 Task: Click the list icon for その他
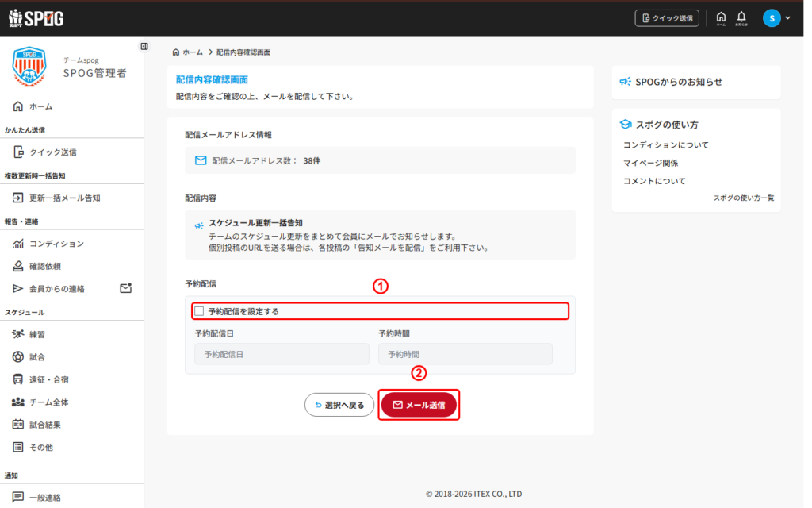(18, 447)
